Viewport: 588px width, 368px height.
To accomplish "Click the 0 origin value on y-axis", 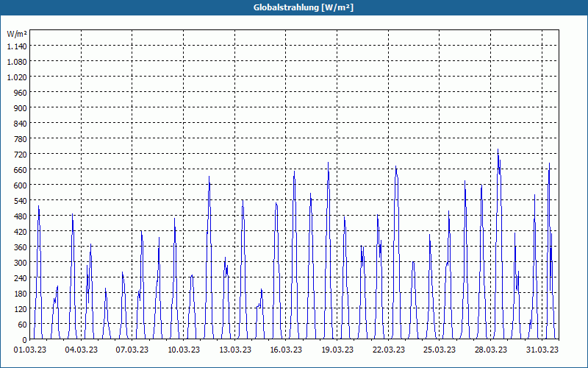I will click(24, 340).
